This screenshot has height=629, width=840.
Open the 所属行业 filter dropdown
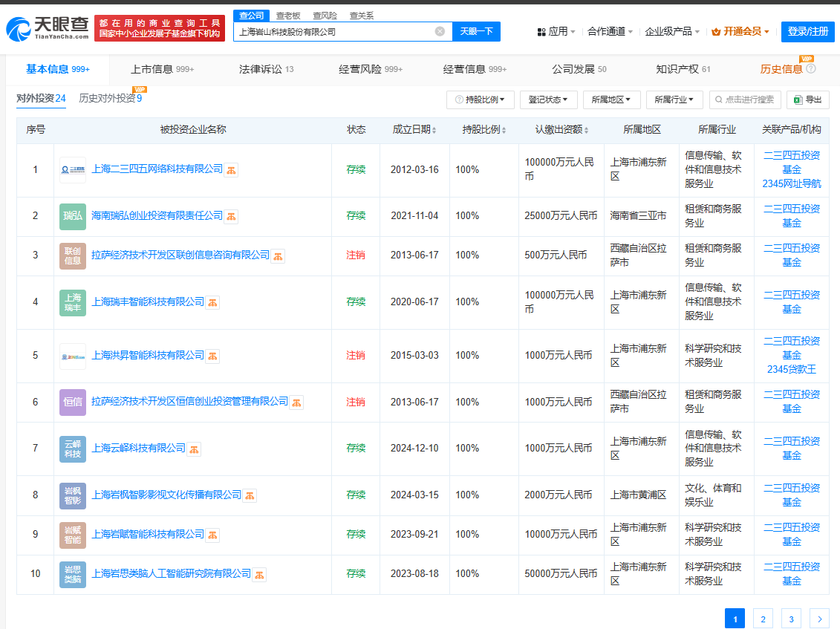tap(674, 100)
